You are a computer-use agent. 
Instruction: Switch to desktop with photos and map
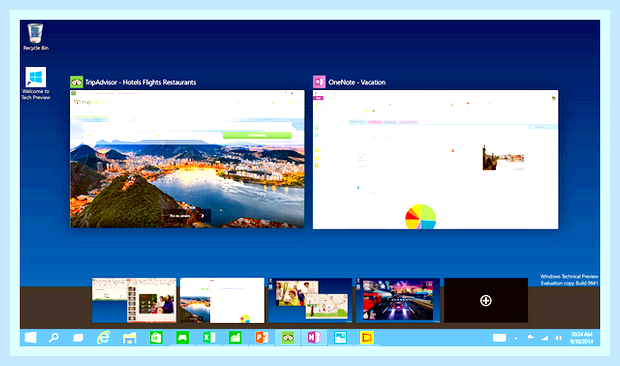click(310, 300)
